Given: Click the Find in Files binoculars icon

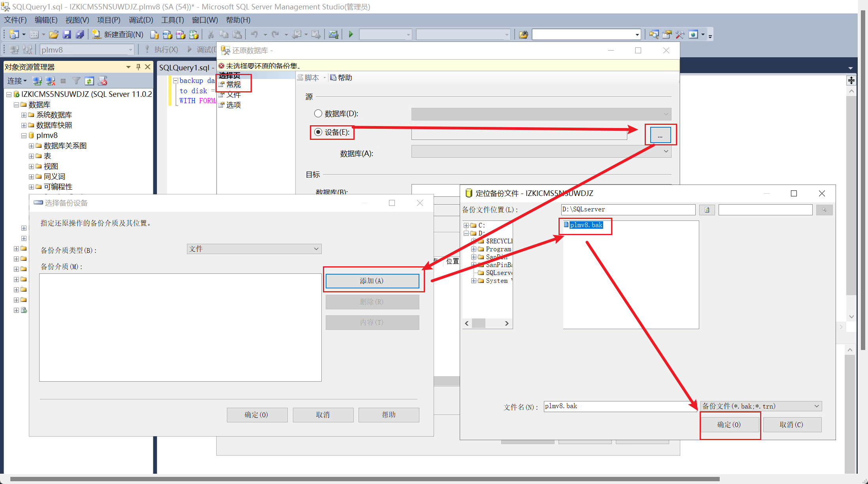Looking at the screenshot, I should click(523, 35).
